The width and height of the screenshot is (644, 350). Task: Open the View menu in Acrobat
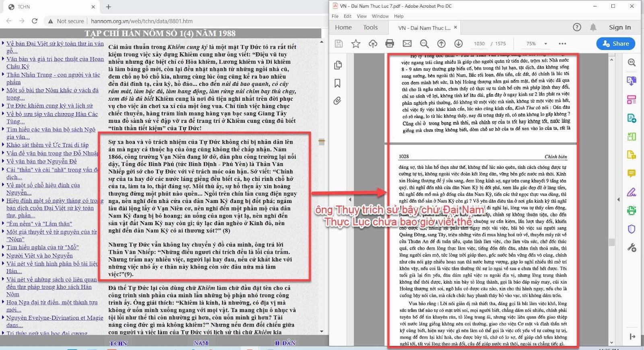(x=361, y=16)
